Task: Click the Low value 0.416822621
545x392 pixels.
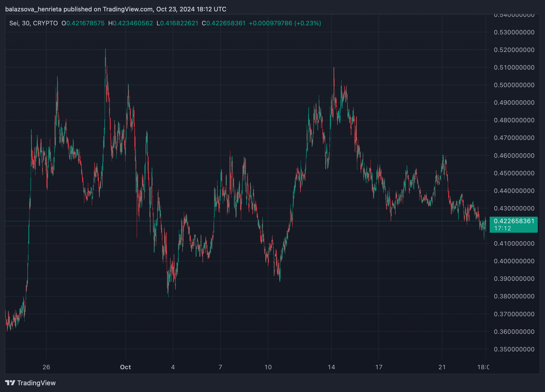Action: 179,23
